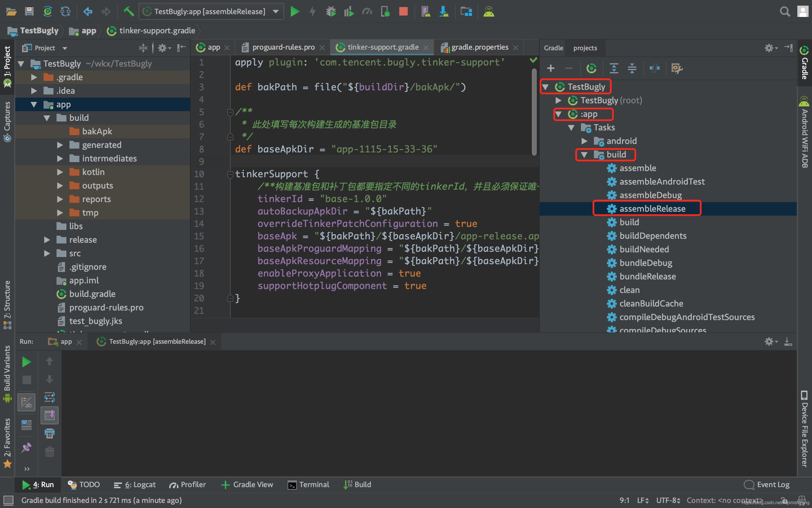812x508 pixels.
Task: Click the red Stop button in toolbar
Action: pyautogui.click(x=403, y=12)
